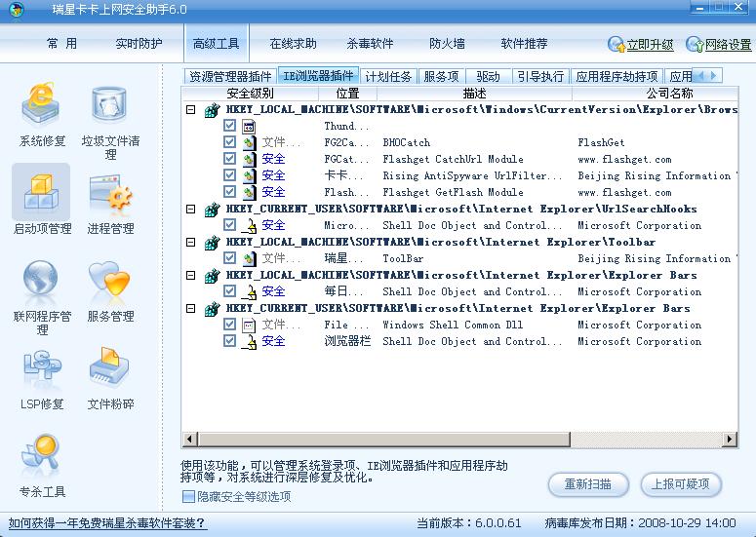Click the 网络设置 network settings icon
This screenshot has width=756, height=537.
[x=695, y=44]
